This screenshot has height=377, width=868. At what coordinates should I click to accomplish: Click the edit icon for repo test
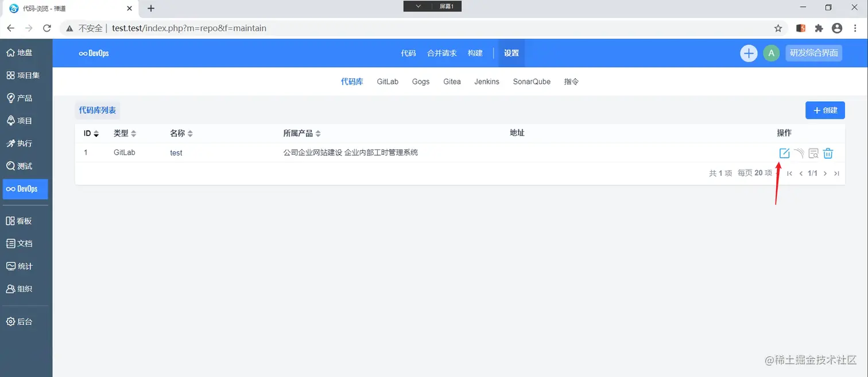784,153
